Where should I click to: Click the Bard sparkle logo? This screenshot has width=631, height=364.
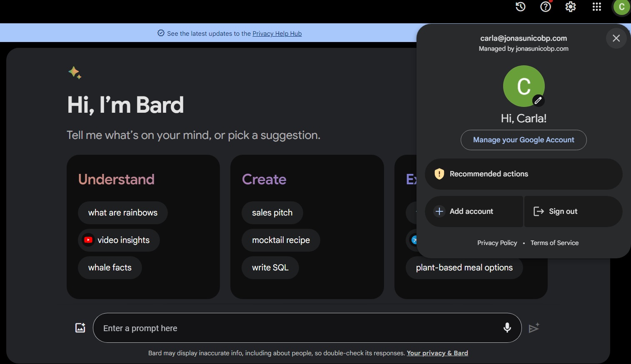75,73
